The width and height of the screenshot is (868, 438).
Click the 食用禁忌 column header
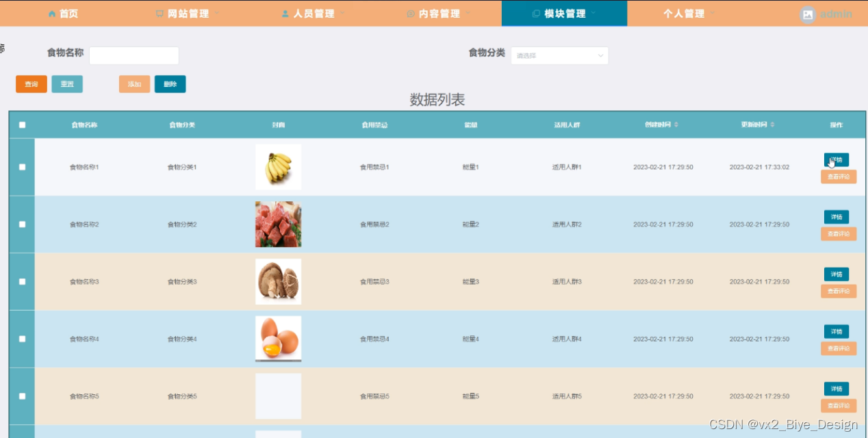tap(374, 125)
